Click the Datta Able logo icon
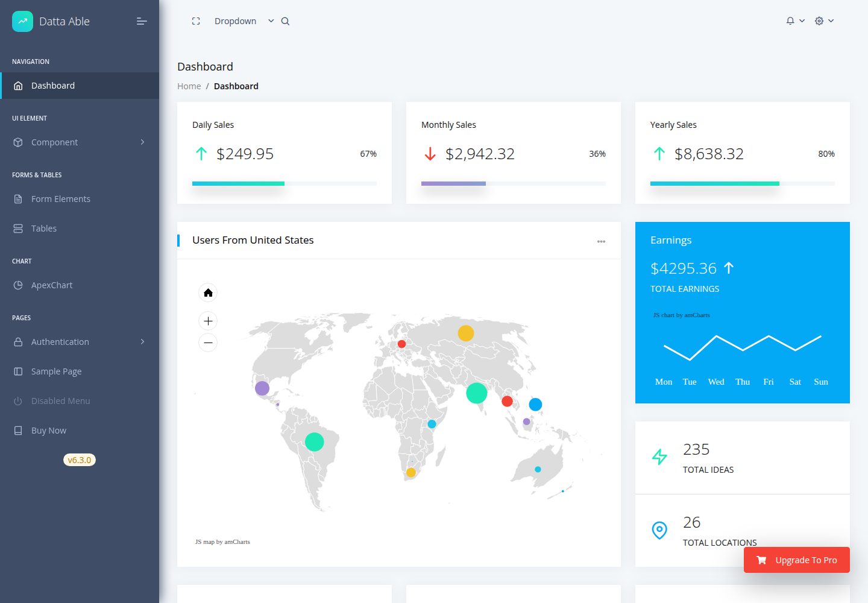 pos(22,21)
